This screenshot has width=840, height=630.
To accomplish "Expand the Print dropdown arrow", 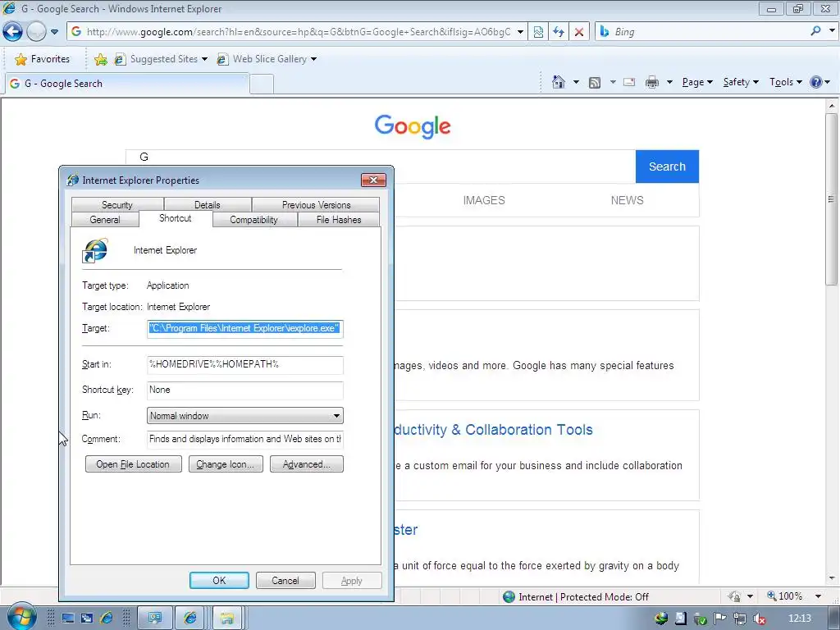I will (x=669, y=82).
